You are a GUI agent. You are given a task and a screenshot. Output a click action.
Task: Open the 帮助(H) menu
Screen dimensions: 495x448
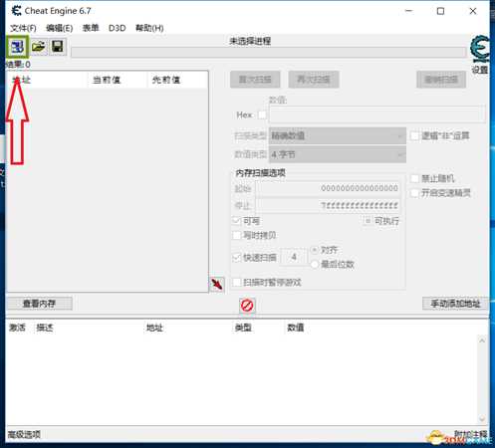pos(149,28)
